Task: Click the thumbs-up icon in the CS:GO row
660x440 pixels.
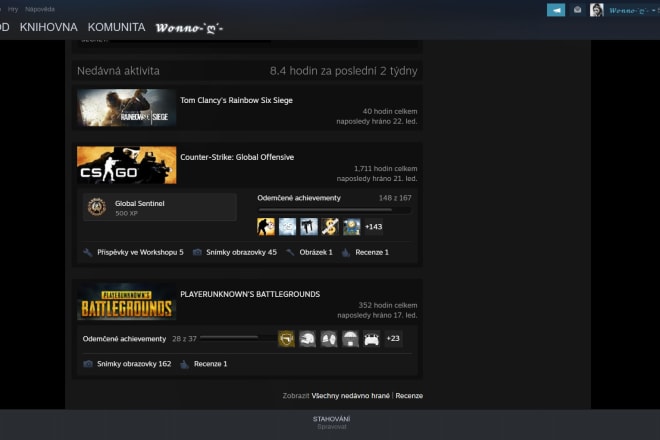Action: point(346,252)
